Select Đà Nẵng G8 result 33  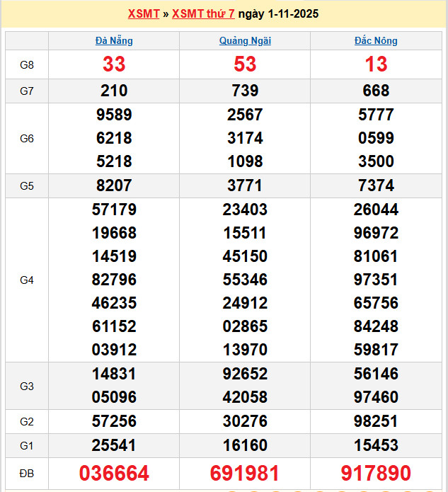pyautogui.click(x=114, y=64)
